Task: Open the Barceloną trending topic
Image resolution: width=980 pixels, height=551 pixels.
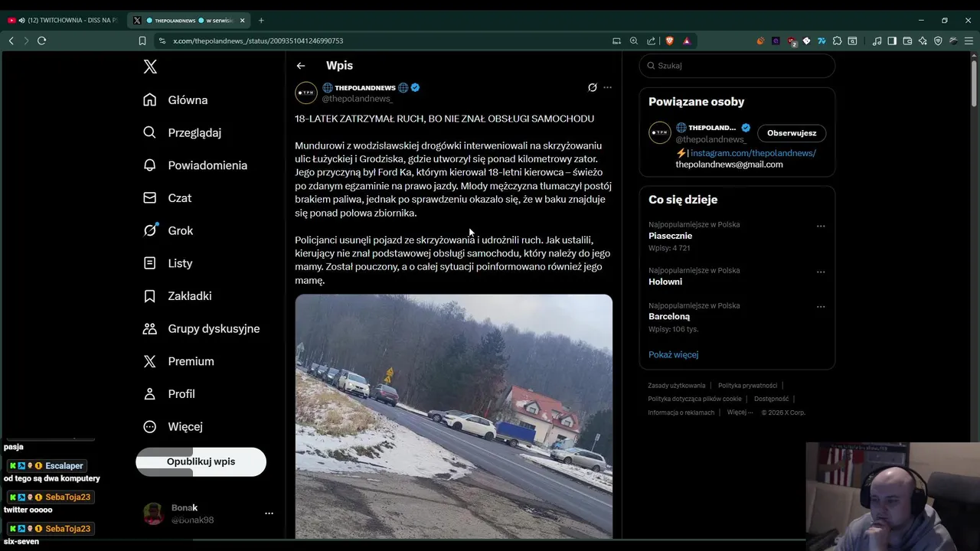Action: [669, 316]
